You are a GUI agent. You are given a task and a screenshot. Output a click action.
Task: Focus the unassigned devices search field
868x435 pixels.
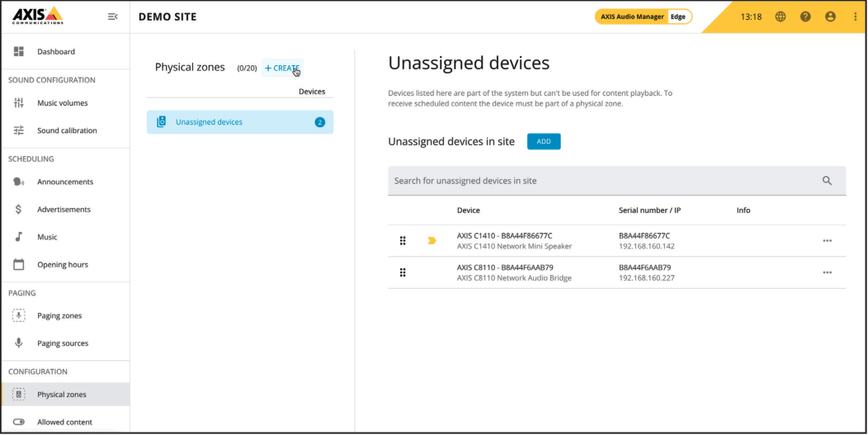[602, 181]
